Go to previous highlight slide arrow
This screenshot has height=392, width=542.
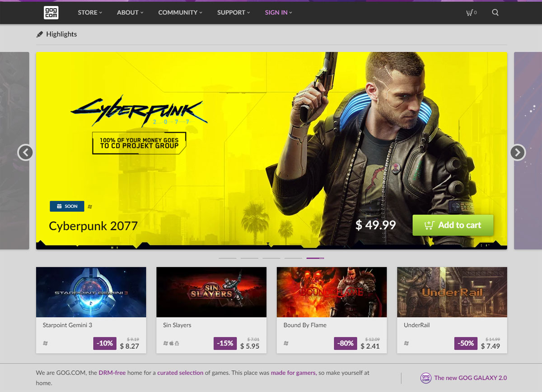pyautogui.click(x=26, y=152)
